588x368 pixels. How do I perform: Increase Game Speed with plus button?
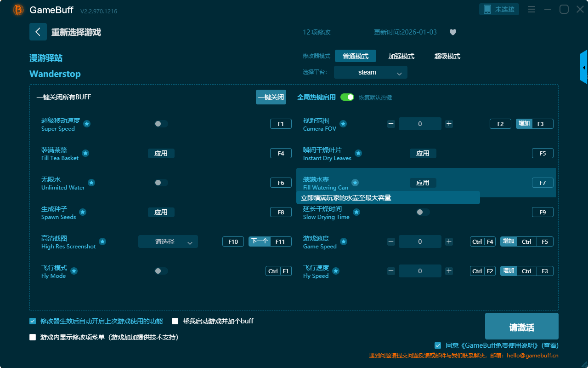pyautogui.click(x=449, y=241)
